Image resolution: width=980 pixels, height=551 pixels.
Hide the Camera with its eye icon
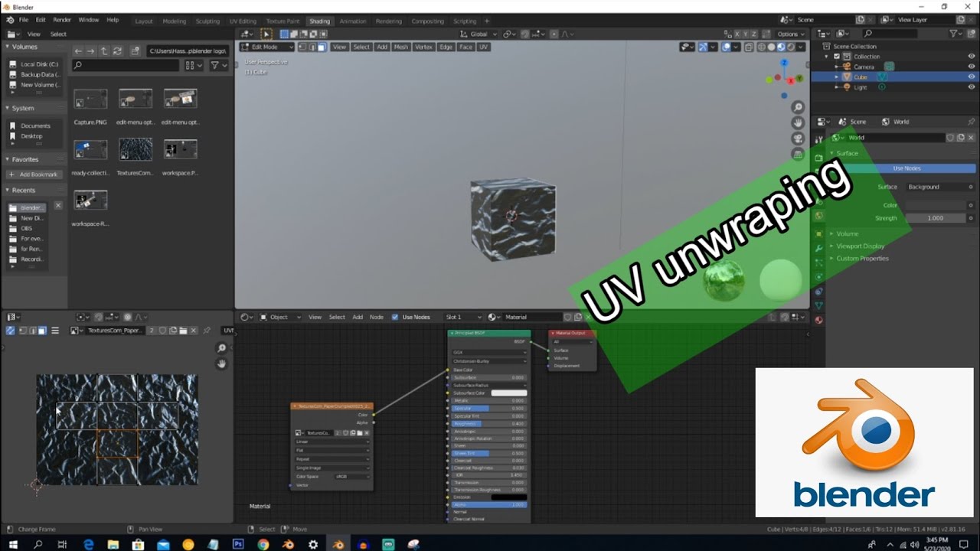(971, 67)
